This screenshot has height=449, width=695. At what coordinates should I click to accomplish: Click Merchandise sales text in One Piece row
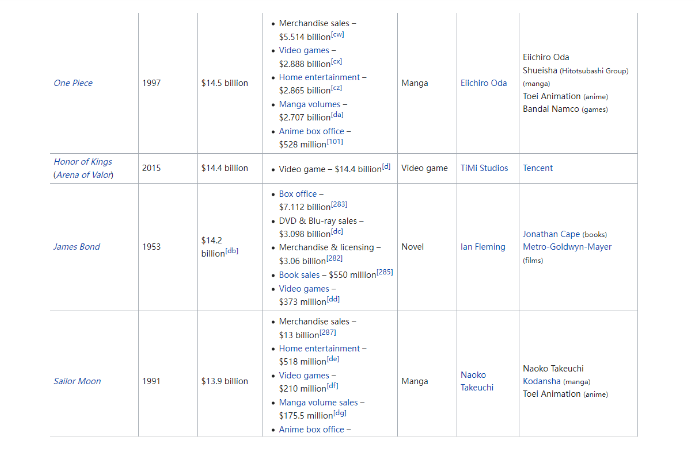pyautogui.click(x=314, y=23)
